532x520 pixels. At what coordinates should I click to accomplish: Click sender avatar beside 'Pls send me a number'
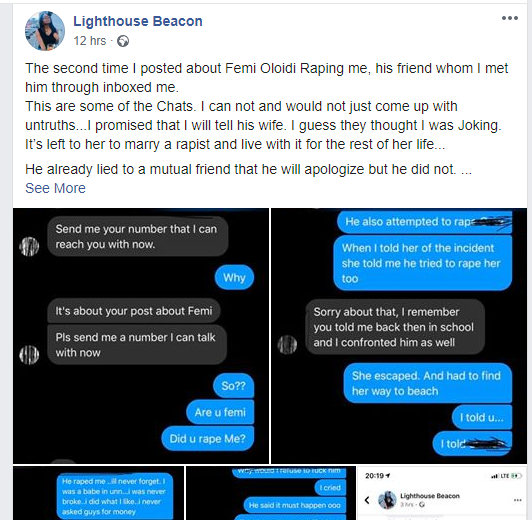pyautogui.click(x=29, y=355)
